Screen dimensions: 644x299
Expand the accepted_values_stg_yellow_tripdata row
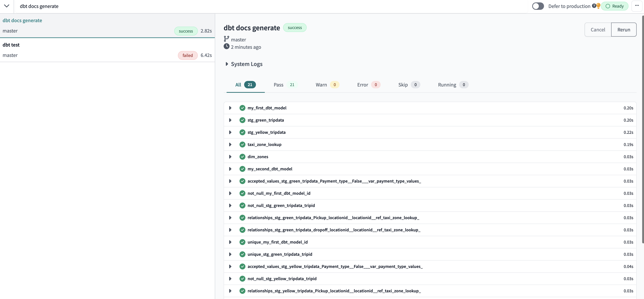pyautogui.click(x=230, y=266)
